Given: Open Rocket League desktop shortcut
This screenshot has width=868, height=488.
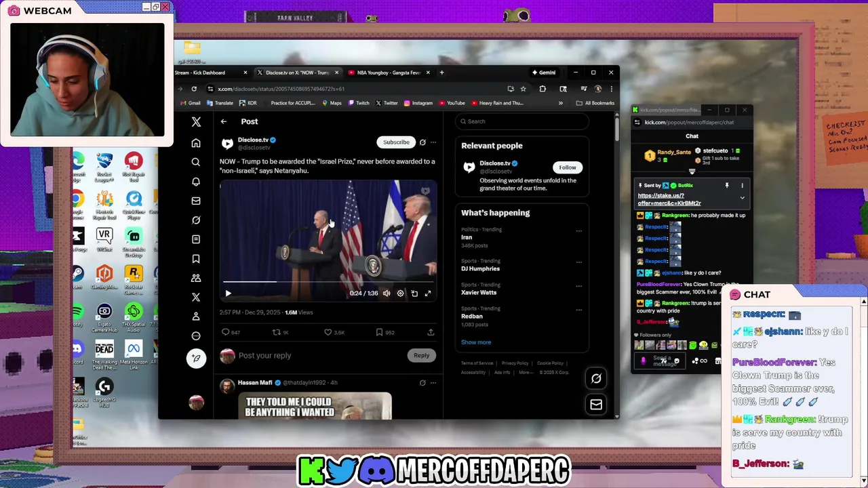Looking at the screenshot, I should point(104,168).
